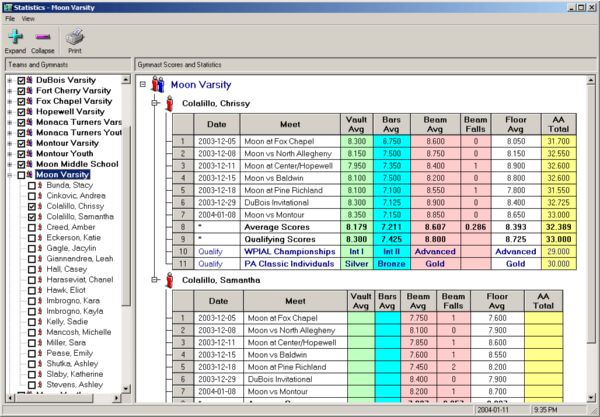Collapse the Moon Varsity node in team tree
The height and width of the screenshot is (417, 600).
10,175
